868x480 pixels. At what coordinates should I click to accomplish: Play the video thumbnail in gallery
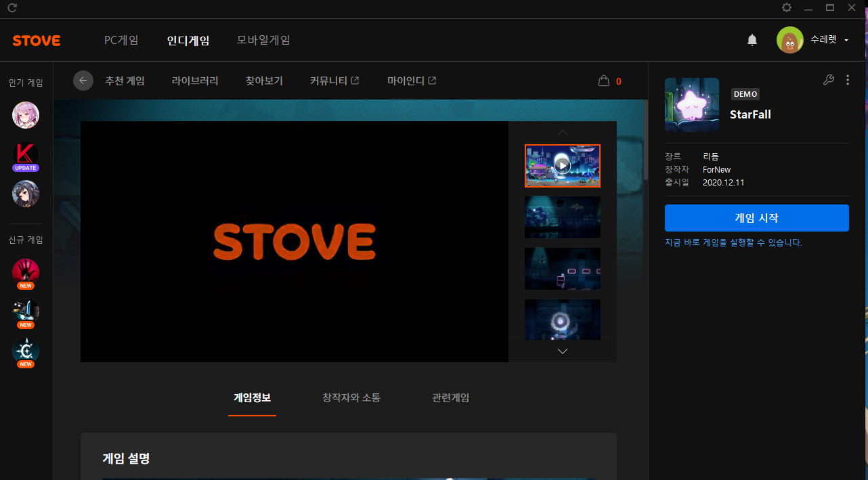tap(563, 166)
